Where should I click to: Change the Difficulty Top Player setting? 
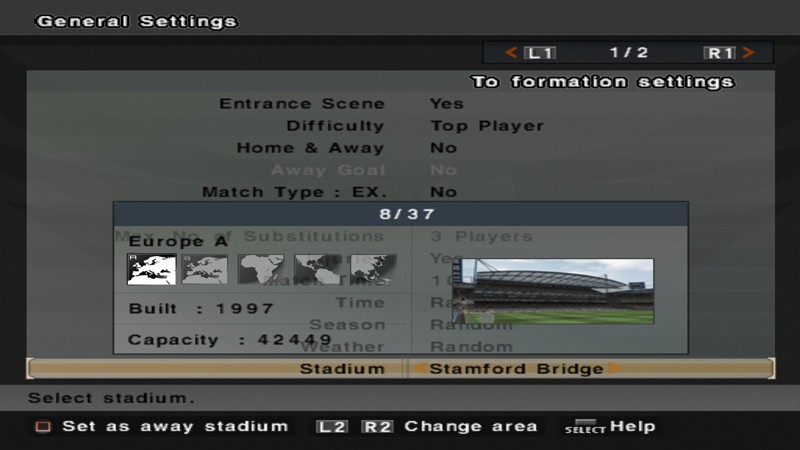487,126
